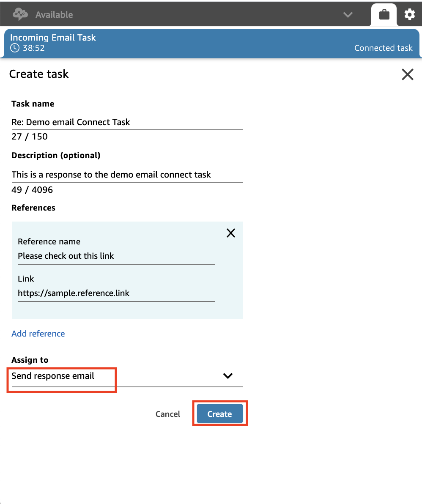Remove the reference with its X icon
This screenshot has height=504, width=422.
[231, 233]
